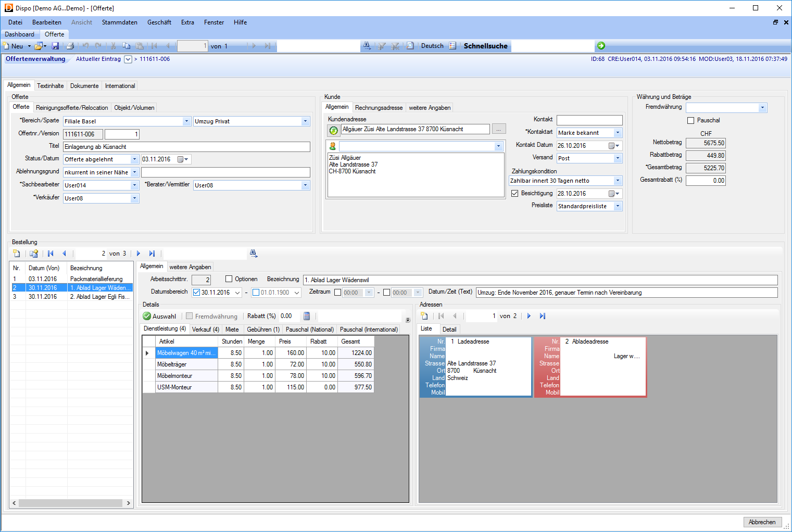Switch to the Textinhalte tab
The height and width of the screenshot is (532, 792).
click(51, 86)
